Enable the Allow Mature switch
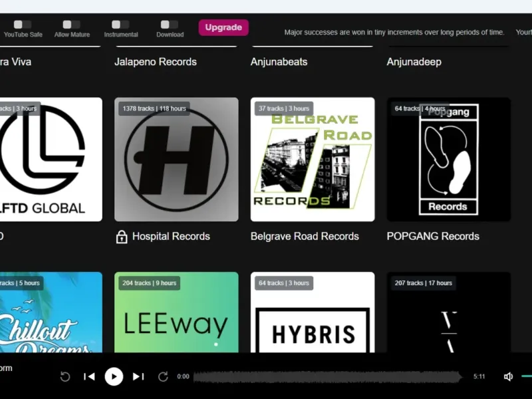This screenshot has height=399, width=532. click(x=72, y=25)
